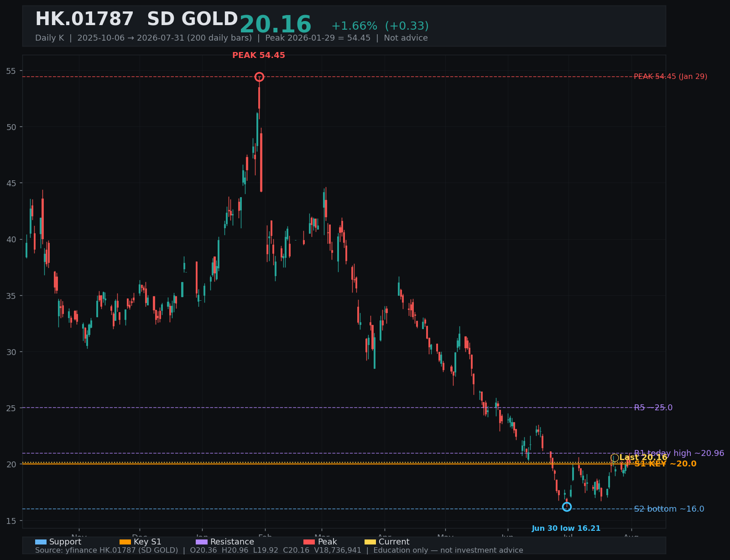The width and height of the screenshot is (730, 560).
Task: Click "Peak 2026-01-29 = 54.45" in the subtitle
Action: 318,38
